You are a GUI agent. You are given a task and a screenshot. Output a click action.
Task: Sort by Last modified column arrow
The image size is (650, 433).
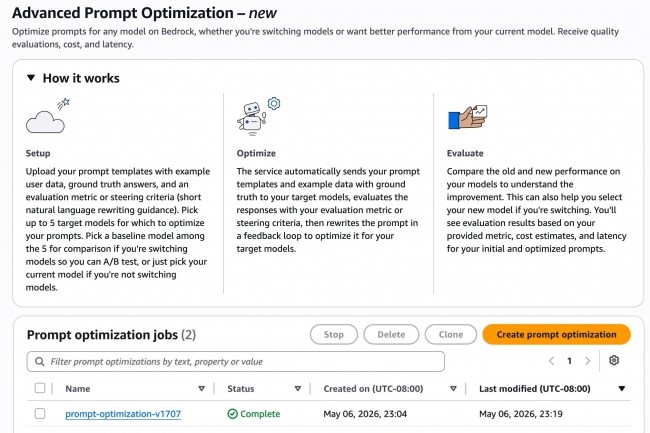click(622, 389)
